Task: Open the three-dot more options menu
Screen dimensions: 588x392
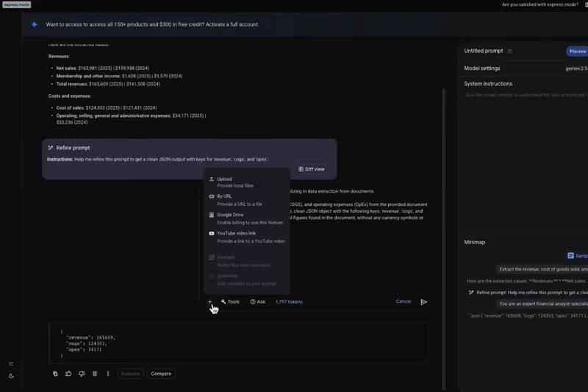Action: pos(108,374)
